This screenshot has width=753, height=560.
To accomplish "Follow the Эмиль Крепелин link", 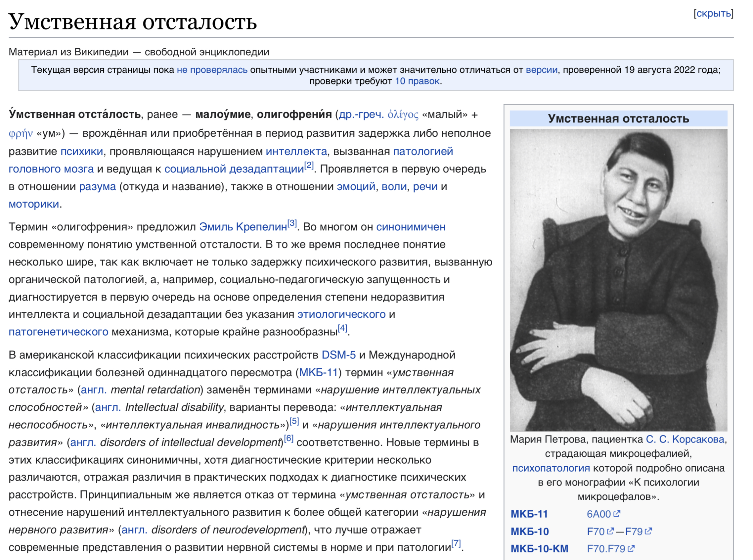I will point(243,227).
